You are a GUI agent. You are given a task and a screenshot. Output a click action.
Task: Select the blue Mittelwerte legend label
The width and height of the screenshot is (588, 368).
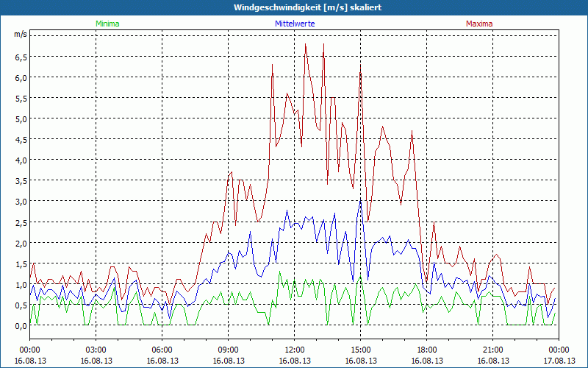click(x=295, y=24)
